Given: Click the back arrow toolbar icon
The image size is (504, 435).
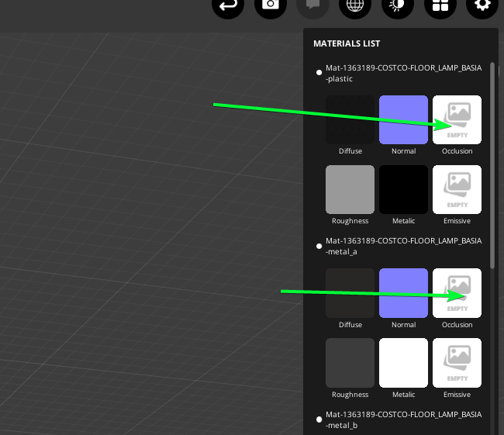Looking at the screenshot, I should click(228, 5).
